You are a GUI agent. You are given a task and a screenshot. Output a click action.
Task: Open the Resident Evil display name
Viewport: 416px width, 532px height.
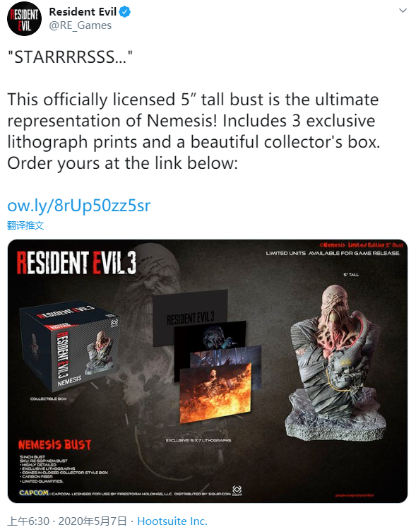(83, 11)
